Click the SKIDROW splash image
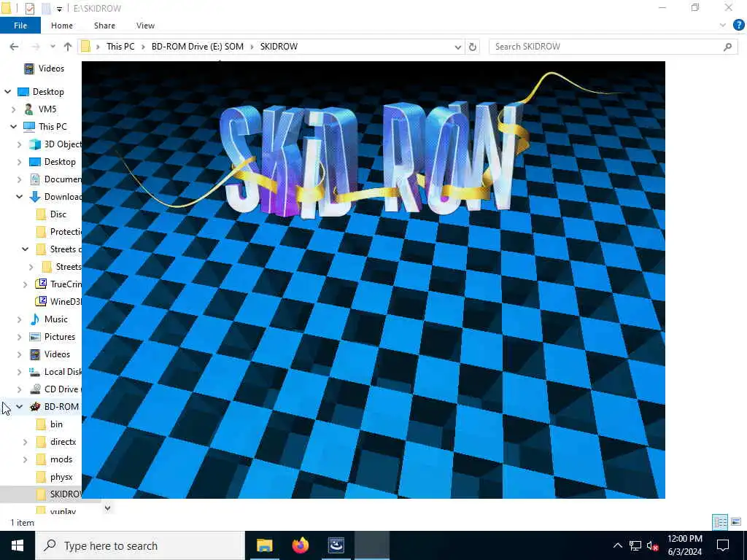Screen dimensions: 747x560 373,279
